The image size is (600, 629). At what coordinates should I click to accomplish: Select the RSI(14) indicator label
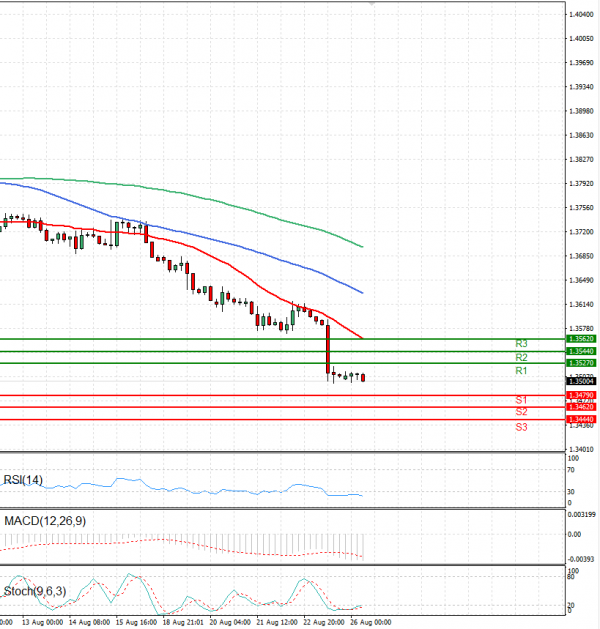point(23,480)
